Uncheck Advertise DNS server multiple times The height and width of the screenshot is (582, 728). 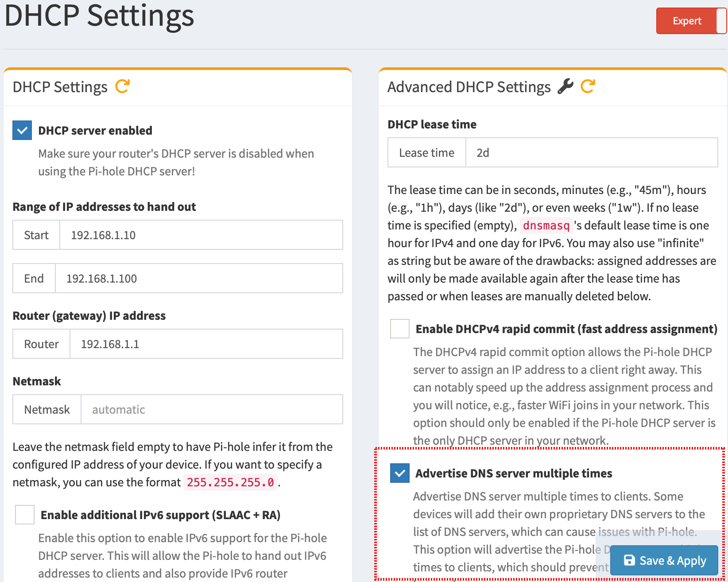click(399, 473)
